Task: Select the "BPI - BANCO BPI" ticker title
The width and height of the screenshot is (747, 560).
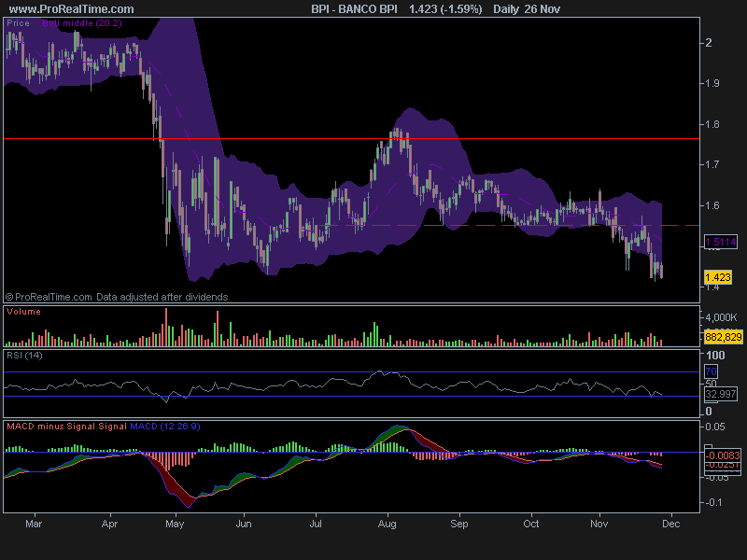Action: point(355,9)
